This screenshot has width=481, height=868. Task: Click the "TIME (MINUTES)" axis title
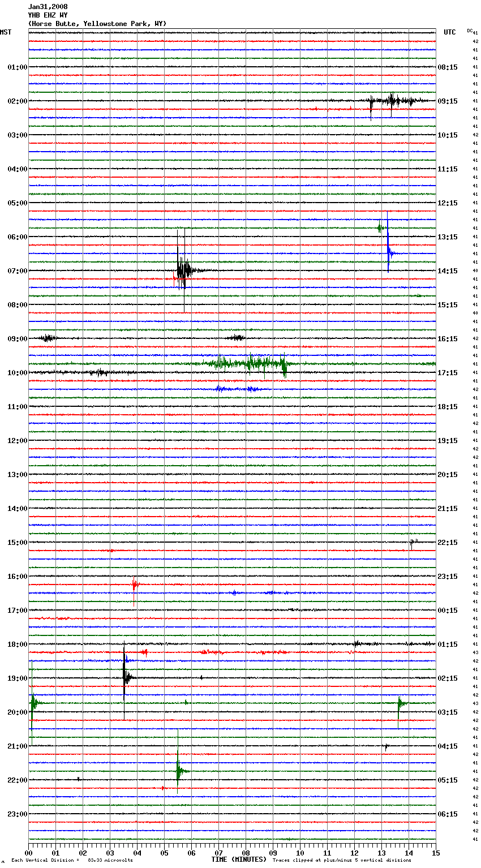click(x=239, y=860)
